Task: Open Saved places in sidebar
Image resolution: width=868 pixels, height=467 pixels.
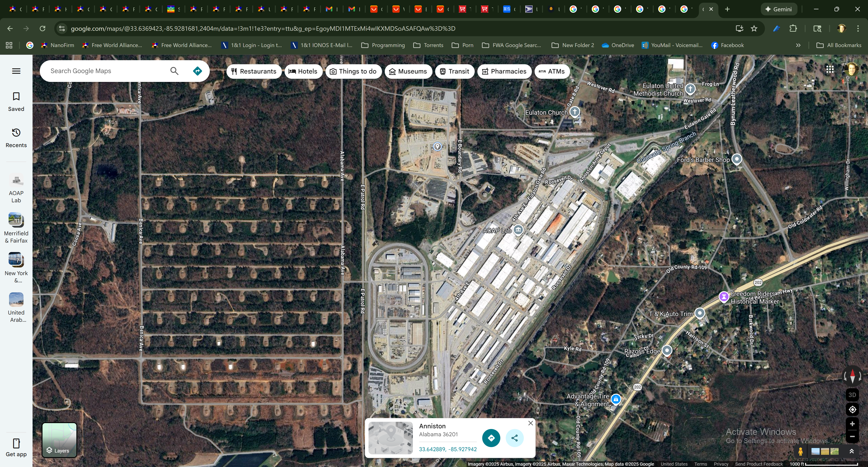Action: 16,102
